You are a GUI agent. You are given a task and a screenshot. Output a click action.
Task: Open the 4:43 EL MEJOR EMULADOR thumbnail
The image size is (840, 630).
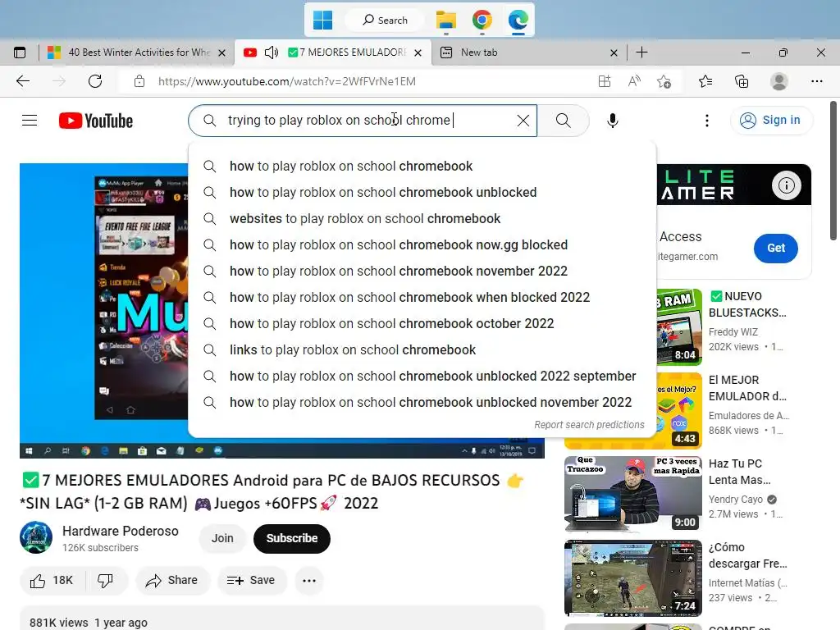point(679,410)
